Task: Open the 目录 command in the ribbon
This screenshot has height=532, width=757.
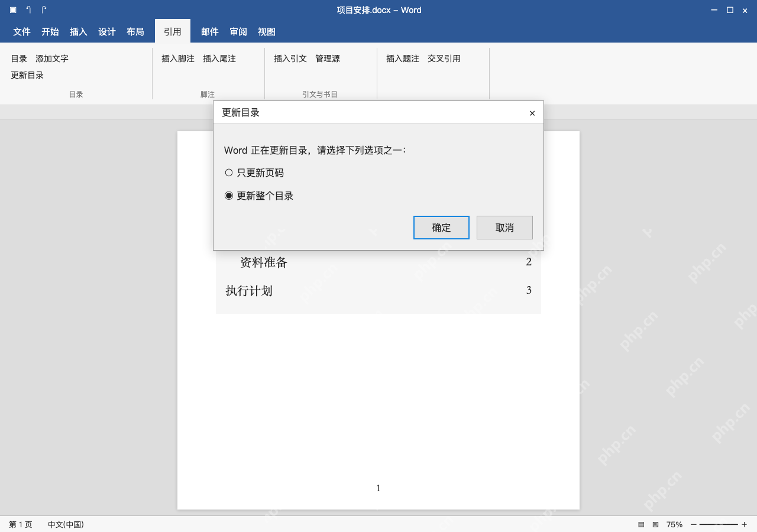Action: click(19, 59)
